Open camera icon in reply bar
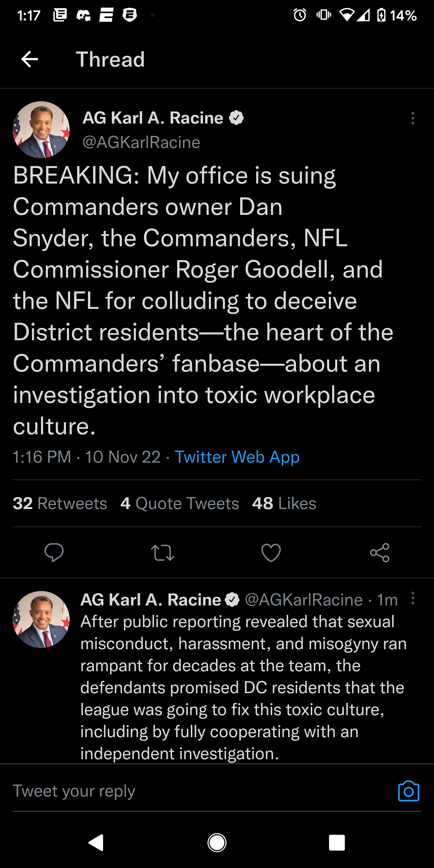This screenshot has width=434, height=868. click(408, 791)
